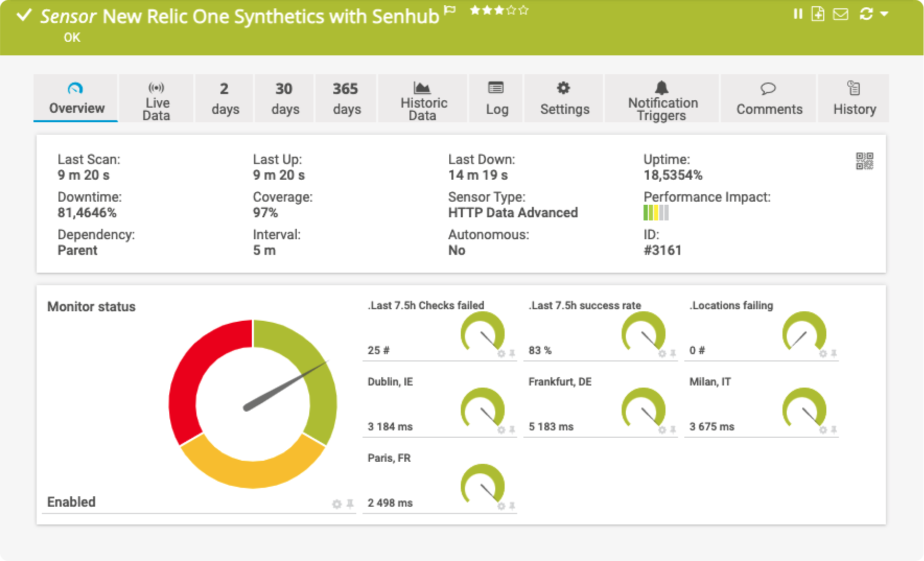Screen dimensions: 924x561
Task: Set priority to one star
Action: click(x=474, y=10)
